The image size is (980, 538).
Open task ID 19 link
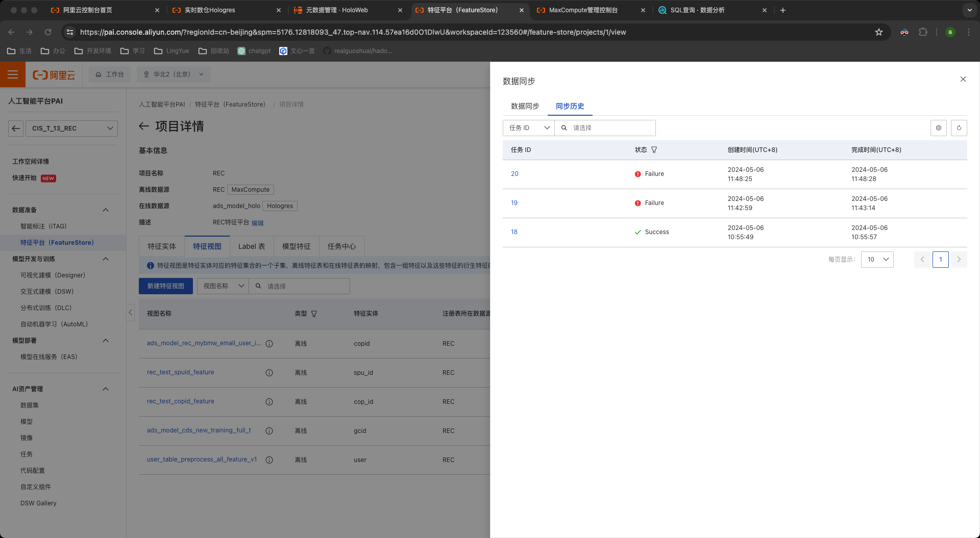514,203
